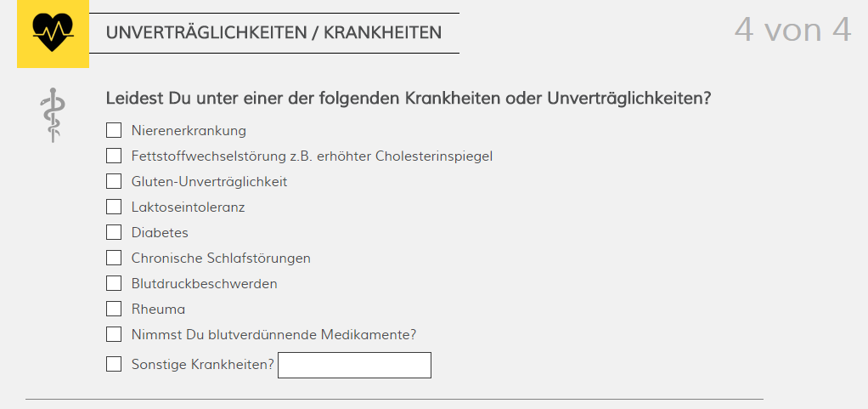This screenshot has height=409, width=868.
Task: Enable the Sonstige Krankheiten checkbox
Action: click(x=114, y=364)
